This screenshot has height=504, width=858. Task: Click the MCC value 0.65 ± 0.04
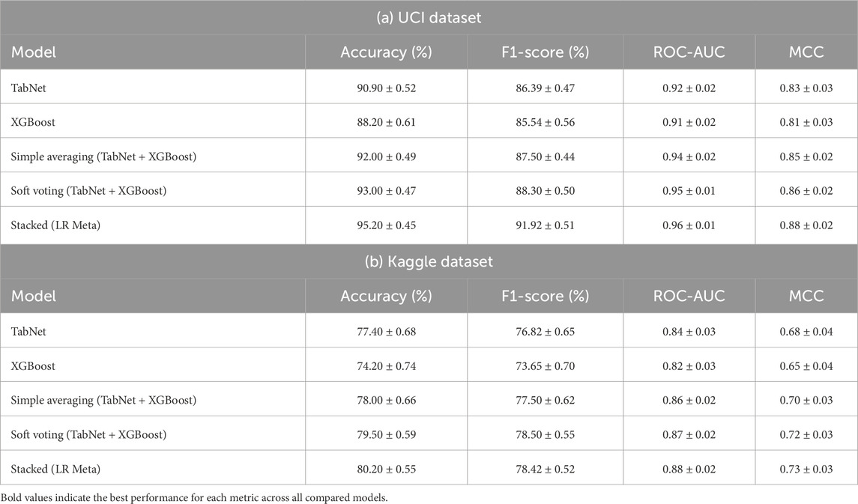(806, 365)
